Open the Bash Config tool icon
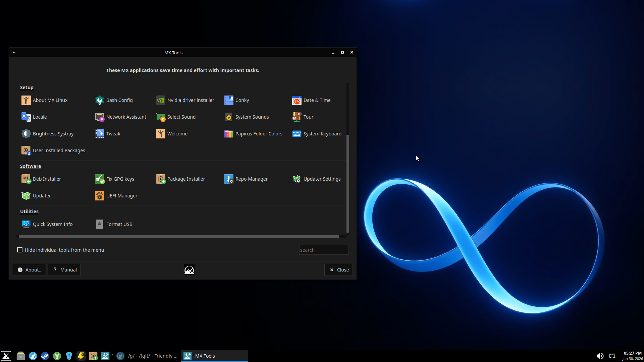The width and height of the screenshot is (644, 362). [99, 100]
